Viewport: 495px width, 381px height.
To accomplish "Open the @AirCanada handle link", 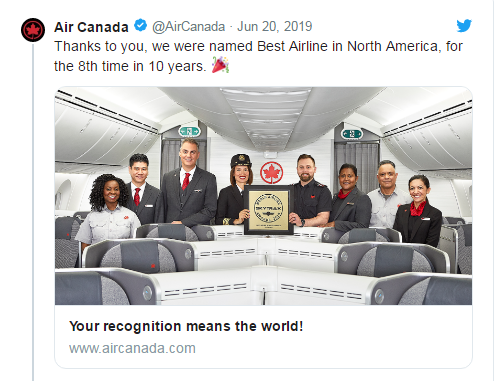I will coord(188,26).
